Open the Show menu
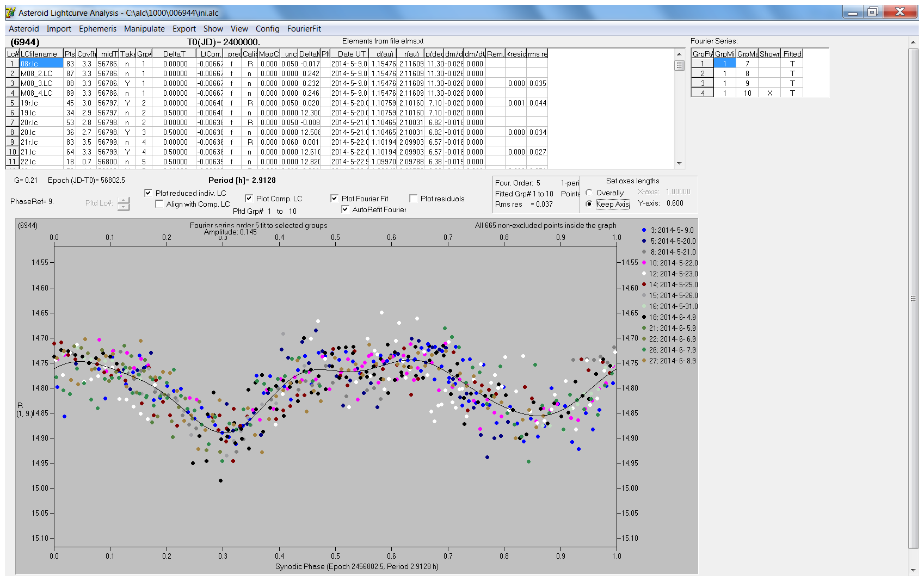This screenshot has width=924, height=581. click(213, 29)
